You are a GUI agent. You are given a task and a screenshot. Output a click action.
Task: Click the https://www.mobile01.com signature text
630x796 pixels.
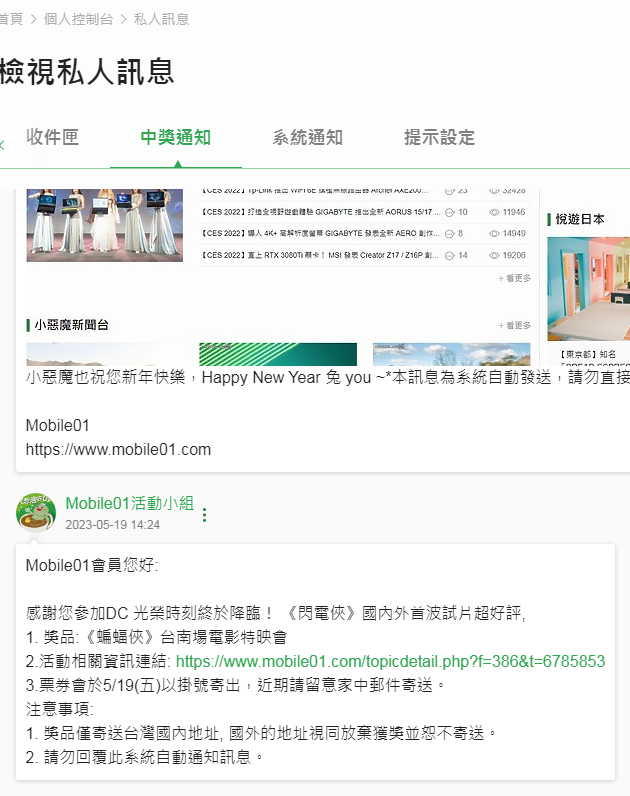pos(118,449)
